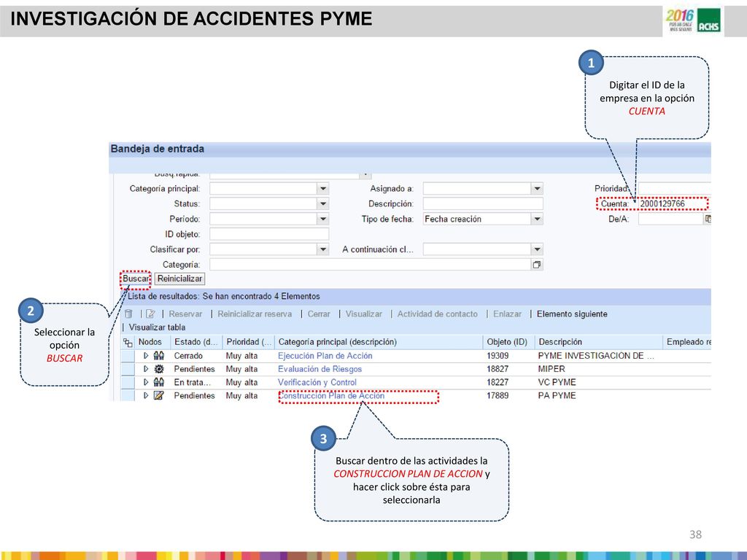
Task: Click object ID 19309 cell
Action: pyautogui.click(x=498, y=356)
